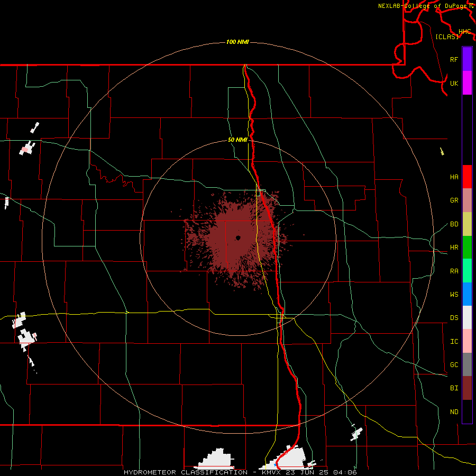
Task: Click the 23 JUN 25 date text
Action: [x=309, y=472]
